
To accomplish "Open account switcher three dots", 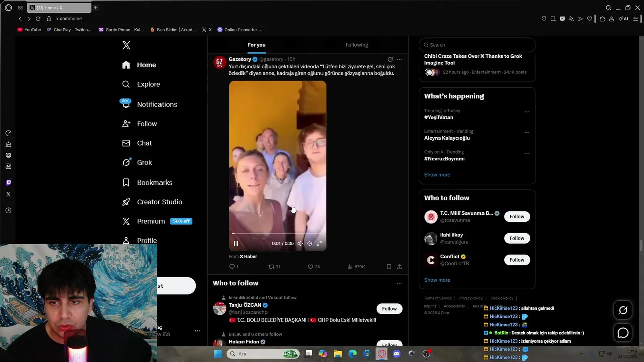I will (x=197, y=331).
